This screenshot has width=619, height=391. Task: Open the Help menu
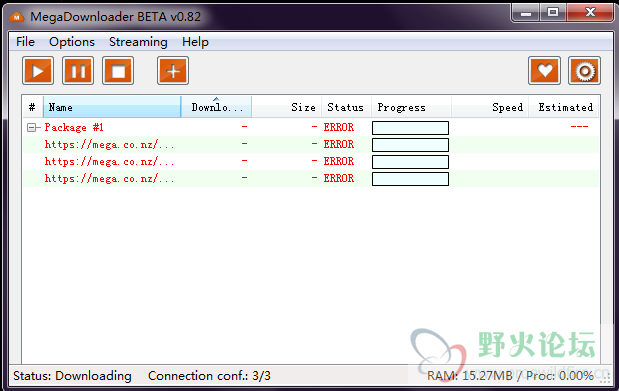(195, 42)
